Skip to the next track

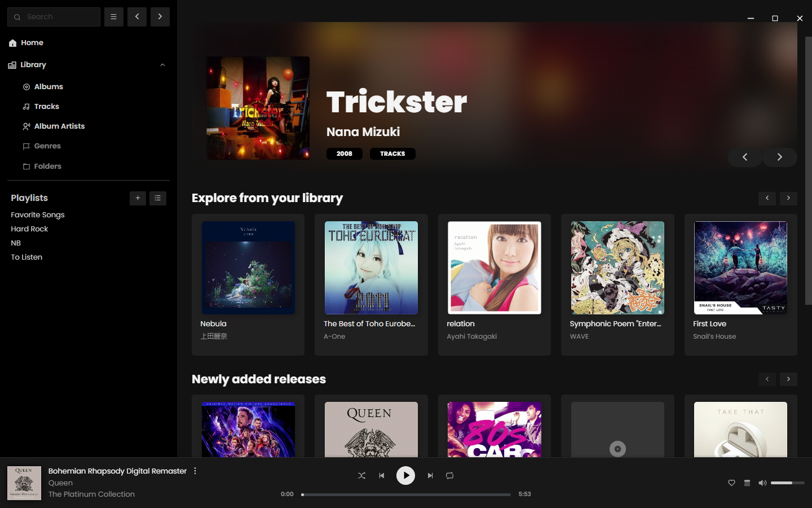(x=430, y=476)
